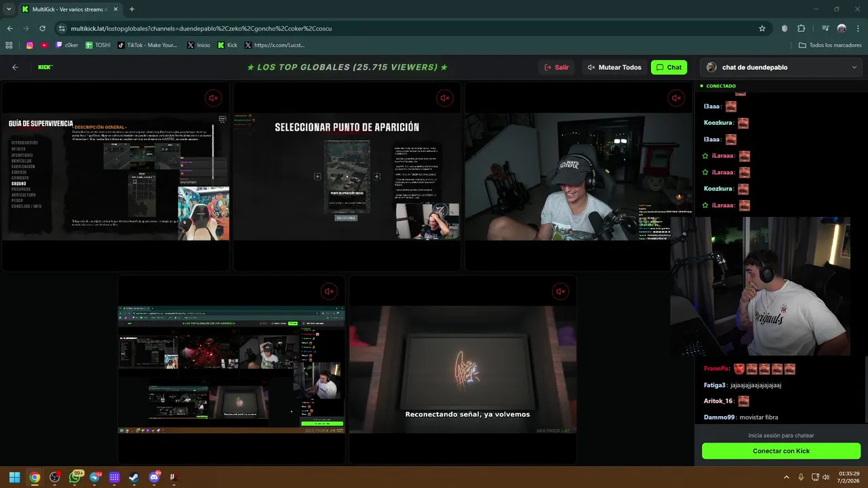Click the Fatiga3 chat username
Image resolution: width=868 pixels, height=488 pixels.
click(x=715, y=385)
